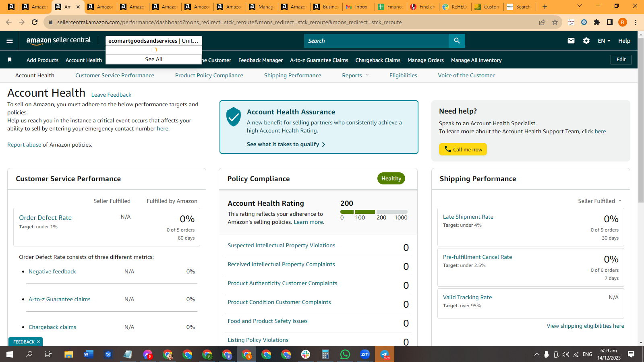Open the Chrome three-dot menu
Screen dimensions: 644x362
pos(636,22)
